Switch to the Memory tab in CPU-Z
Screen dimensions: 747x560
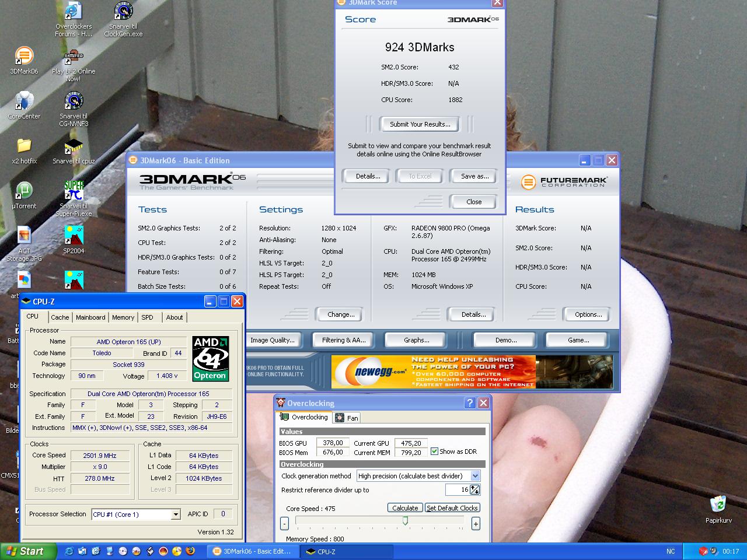click(x=123, y=317)
